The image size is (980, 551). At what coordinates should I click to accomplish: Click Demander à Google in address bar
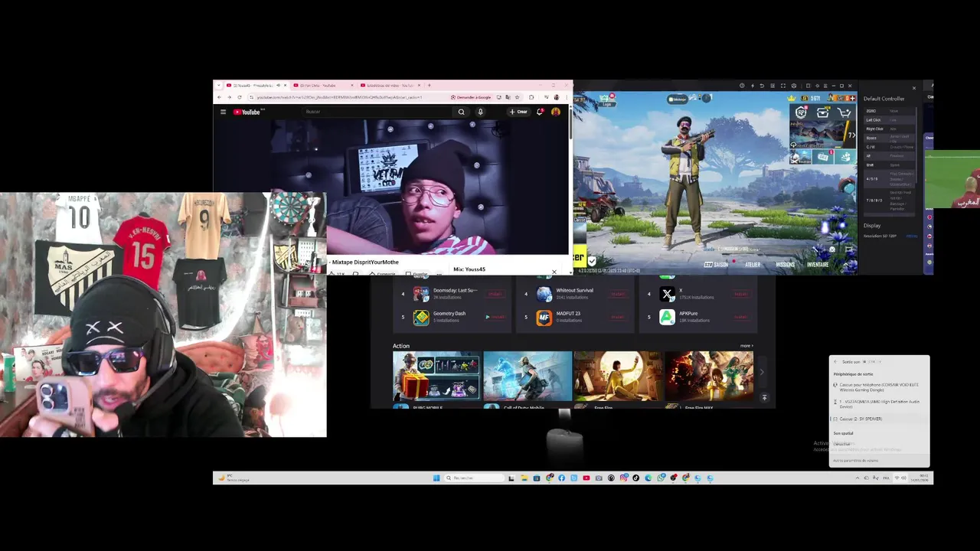pyautogui.click(x=471, y=97)
